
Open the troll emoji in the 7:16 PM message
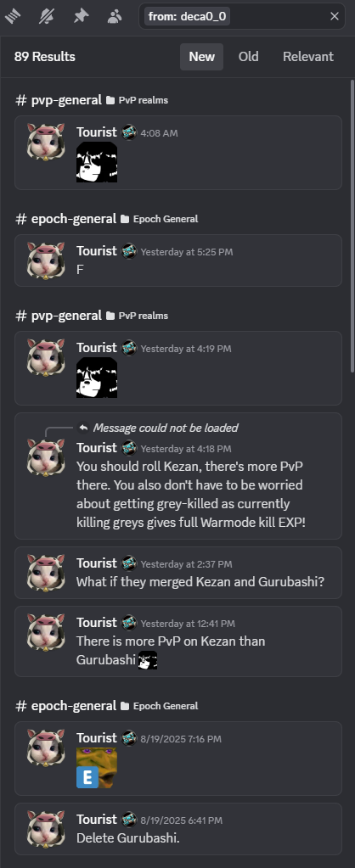pos(97,767)
